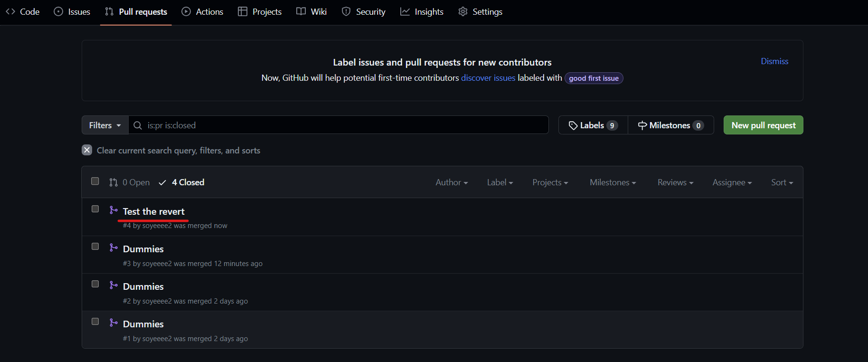Follow the discover issues link
This screenshot has width=868, height=362.
tap(488, 78)
